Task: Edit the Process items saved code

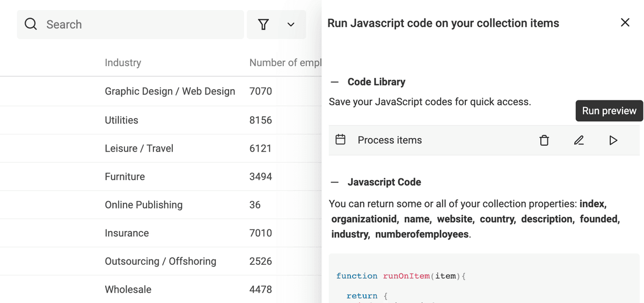Action: click(x=579, y=140)
